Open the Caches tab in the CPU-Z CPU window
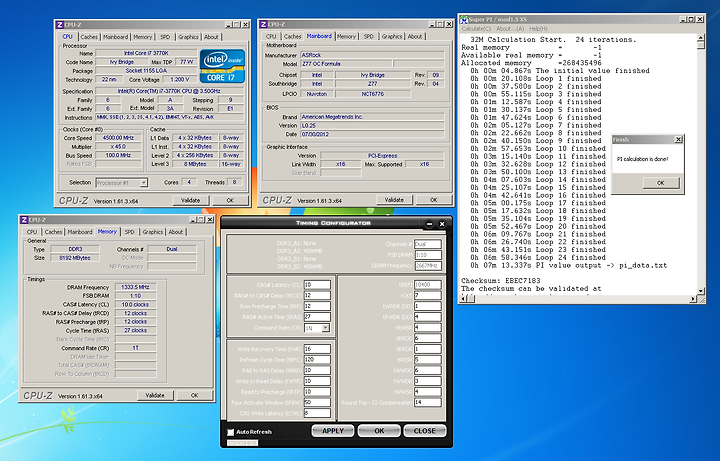Image resolution: width=720 pixels, height=461 pixels. click(89, 37)
